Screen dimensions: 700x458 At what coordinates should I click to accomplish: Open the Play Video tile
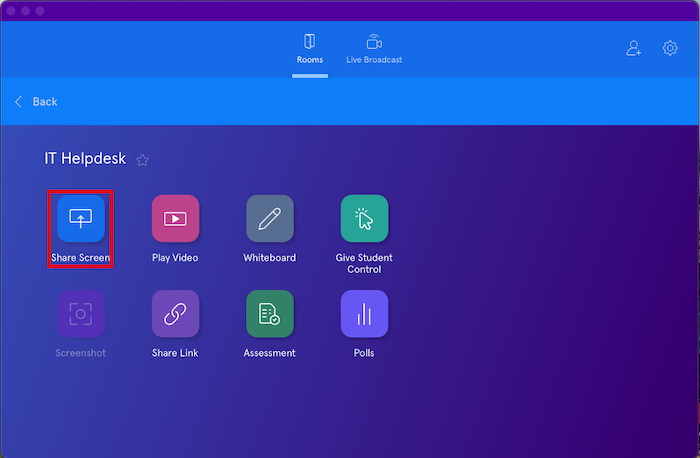click(175, 219)
